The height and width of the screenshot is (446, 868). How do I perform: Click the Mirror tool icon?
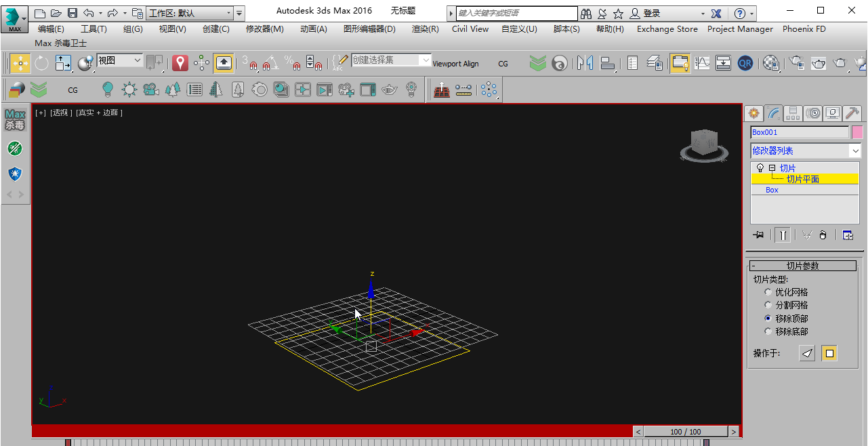click(x=585, y=63)
